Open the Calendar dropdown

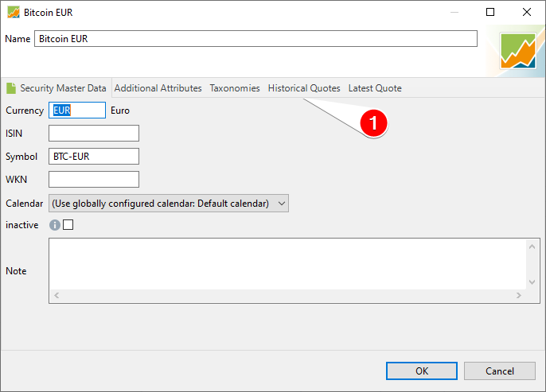(169, 204)
